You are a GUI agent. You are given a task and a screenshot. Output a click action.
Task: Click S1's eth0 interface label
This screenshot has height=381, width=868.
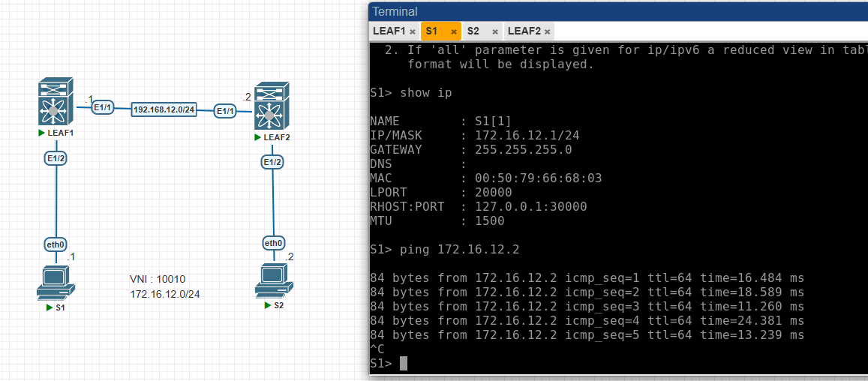coord(56,244)
